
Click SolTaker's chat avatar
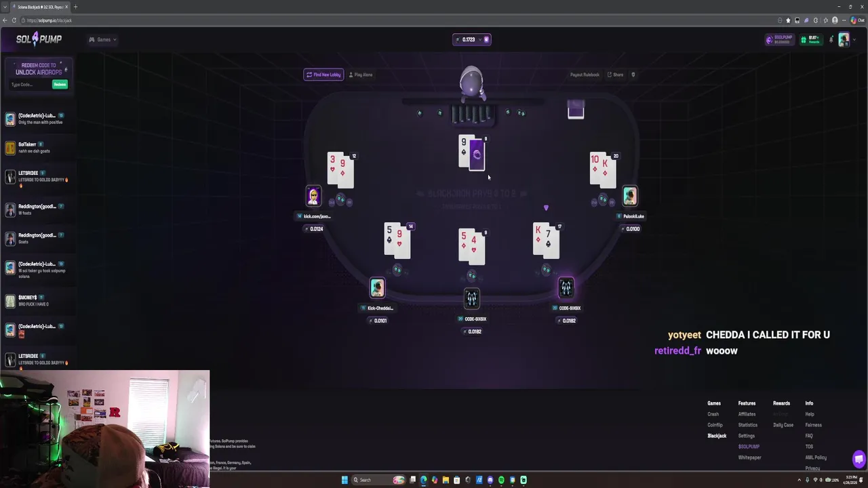[9, 148]
